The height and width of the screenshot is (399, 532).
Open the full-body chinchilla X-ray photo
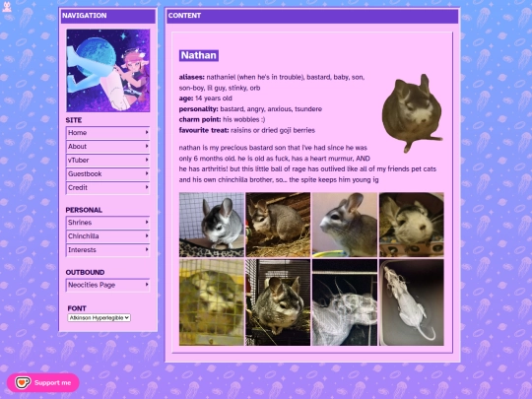412,302
